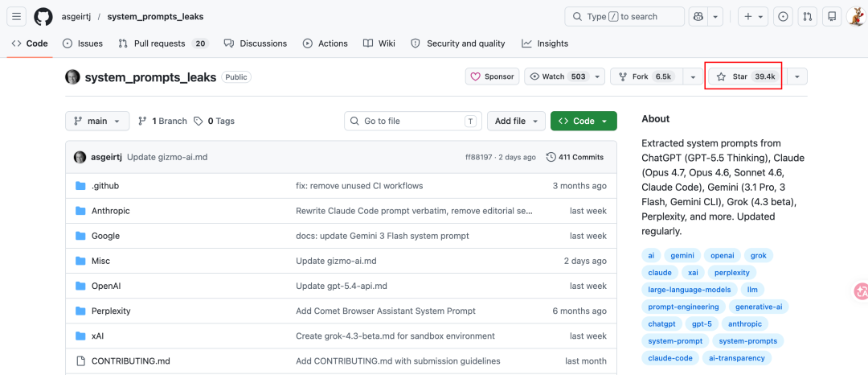
Task: Open commit 'Update gpt-5.4-api.md'
Action: [342, 286]
